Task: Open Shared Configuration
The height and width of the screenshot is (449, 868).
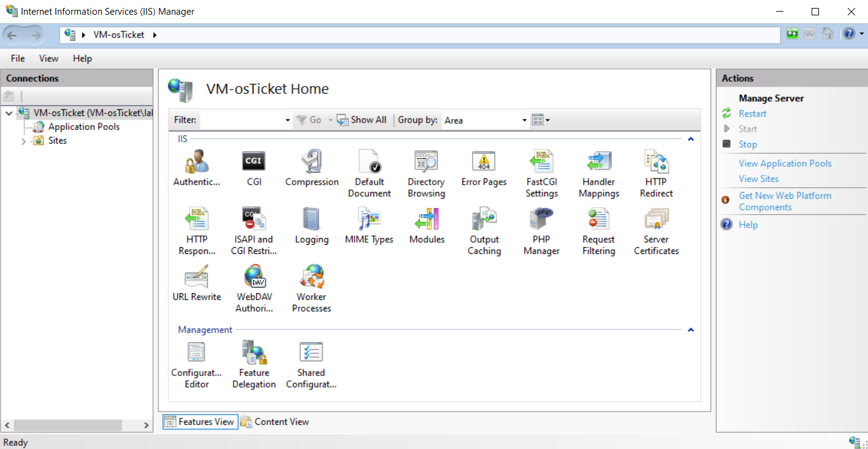Action: [311, 365]
